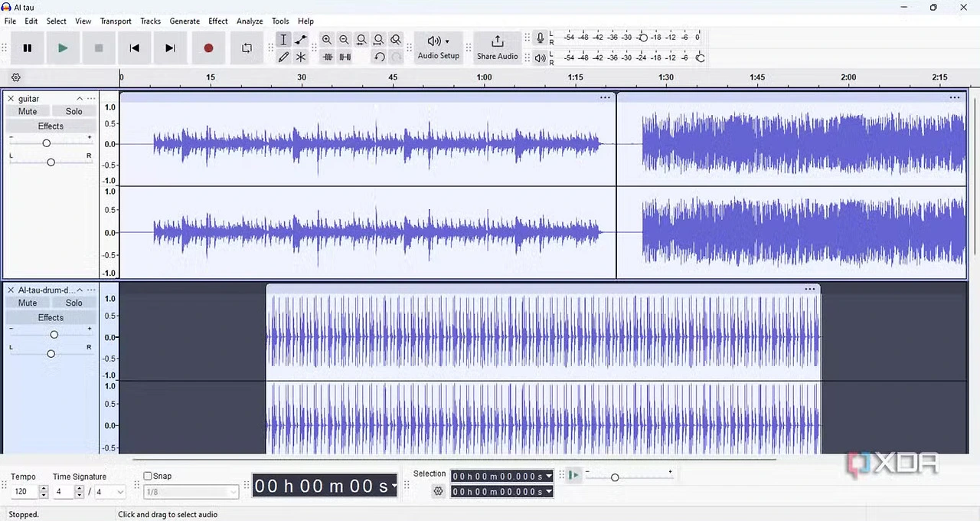Click Fit project to width icon
Screen dimensions: 980x521
378,40
